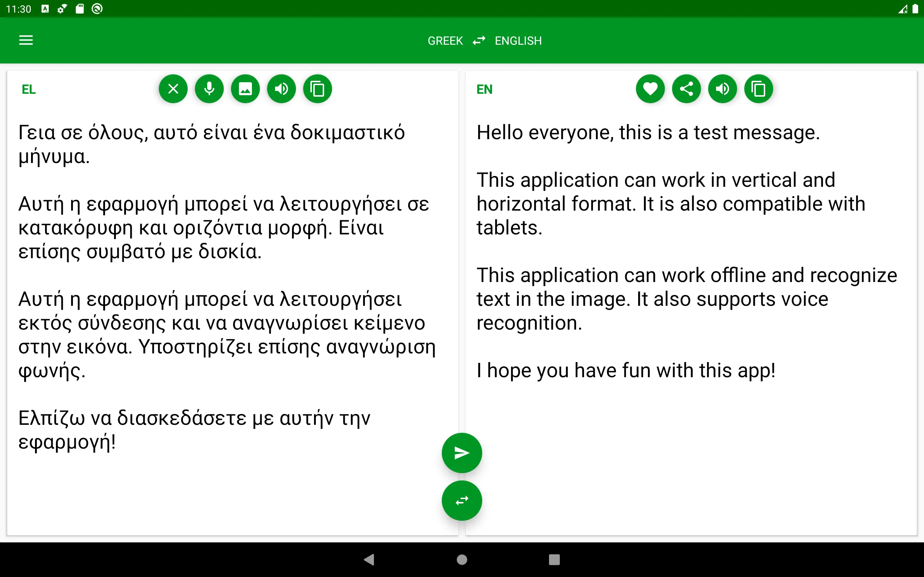Tap inside the Greek text area
924x577 pixels.
[229, 267]
